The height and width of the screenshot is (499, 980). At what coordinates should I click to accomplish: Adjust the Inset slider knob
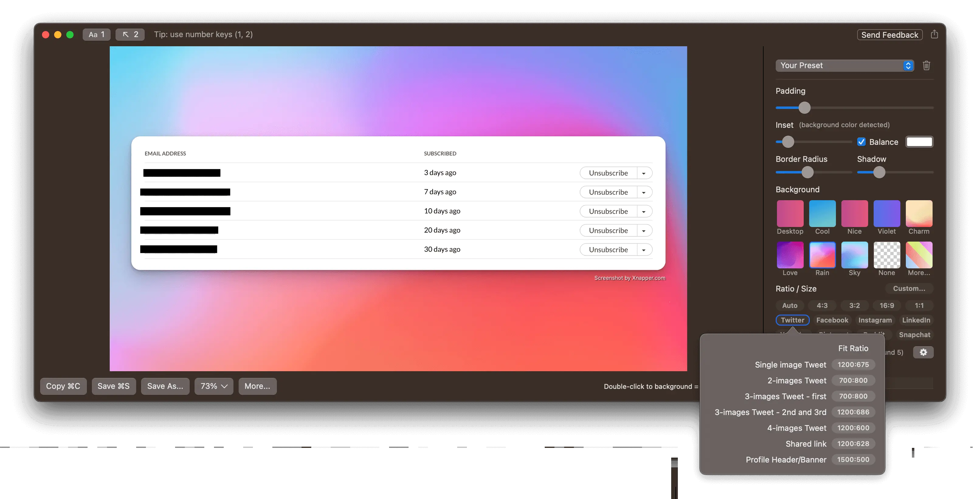[x=788, y=142]
